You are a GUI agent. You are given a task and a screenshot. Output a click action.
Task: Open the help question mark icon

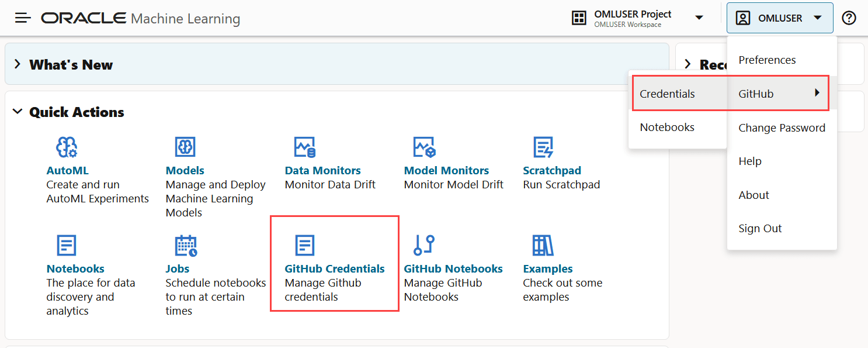(x=849, y=18)
